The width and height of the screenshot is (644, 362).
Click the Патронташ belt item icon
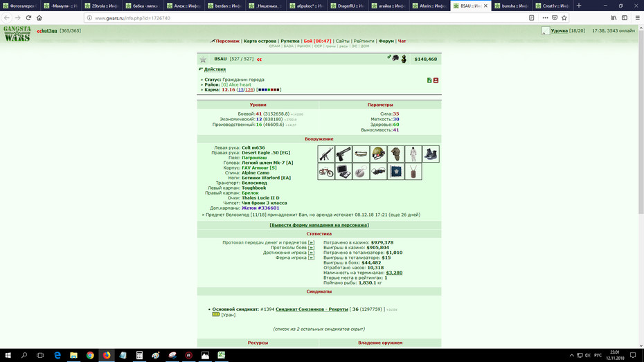tap(361, 154)
